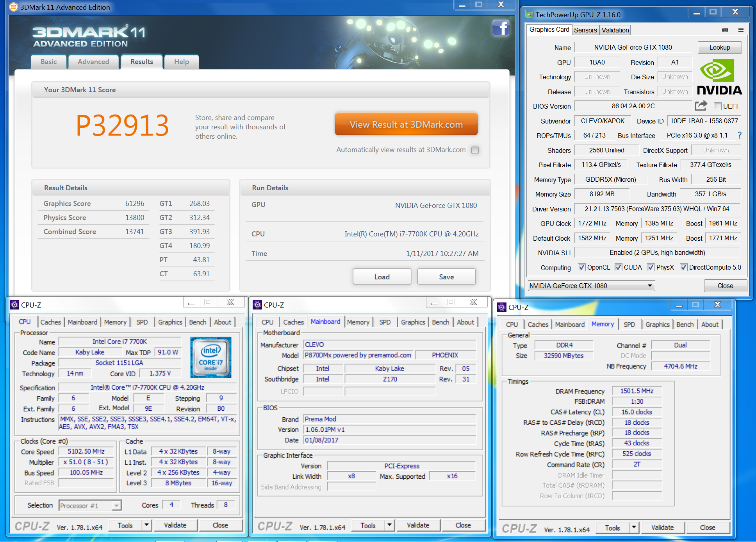
Task: Open the GPU-Z hamburger menu icon
Action: click(x=741, y=30)
